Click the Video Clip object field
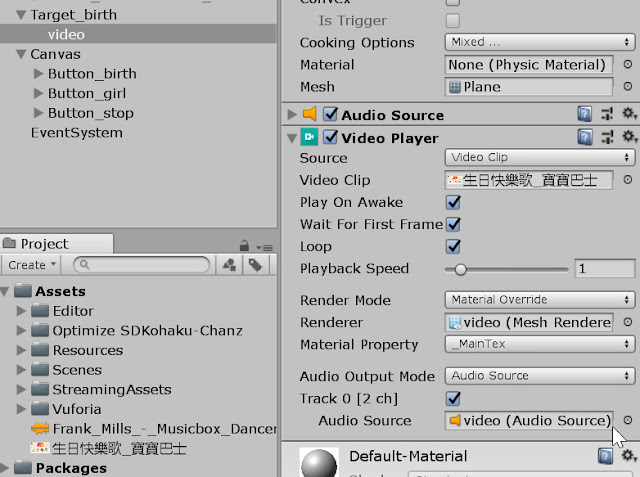This screenshot has height=477, width=640. (529, 180)
